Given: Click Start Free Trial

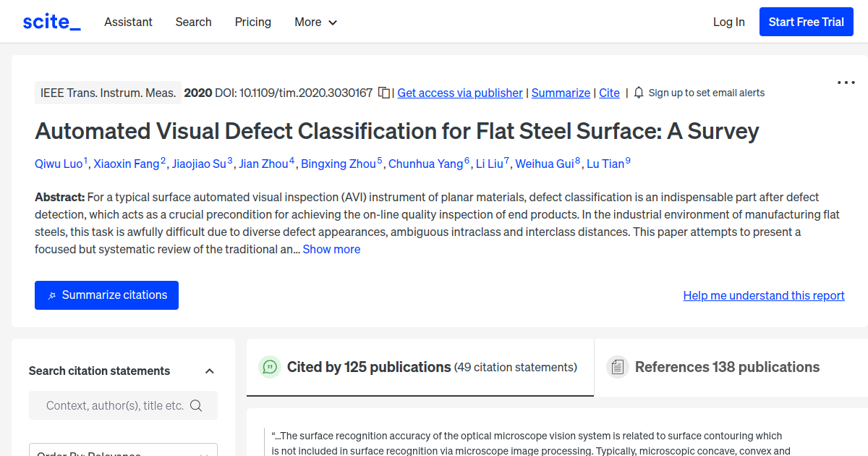Looking at the screenshot, I should [806, 22].
